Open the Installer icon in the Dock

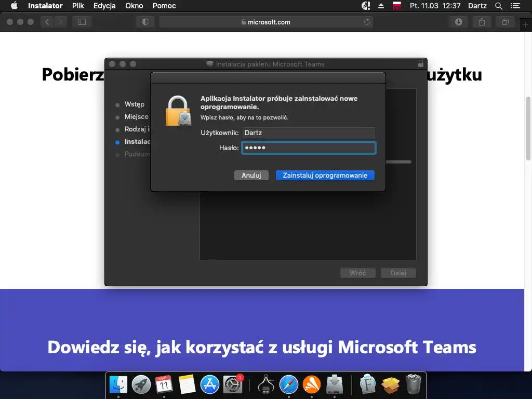click(335, 384)
